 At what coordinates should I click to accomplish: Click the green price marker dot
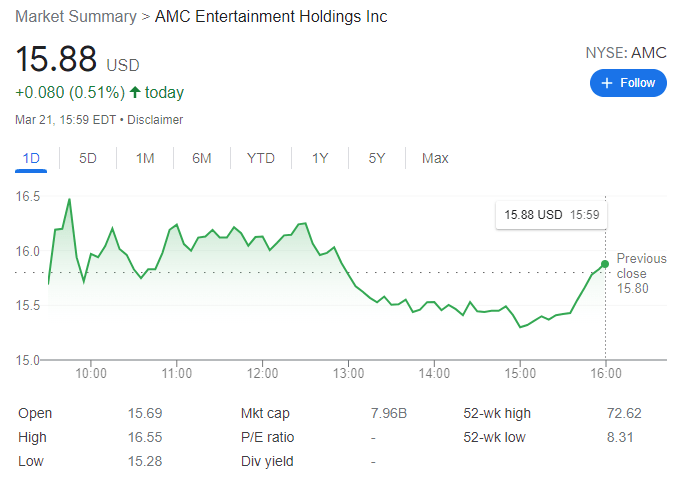click(605, 264)
